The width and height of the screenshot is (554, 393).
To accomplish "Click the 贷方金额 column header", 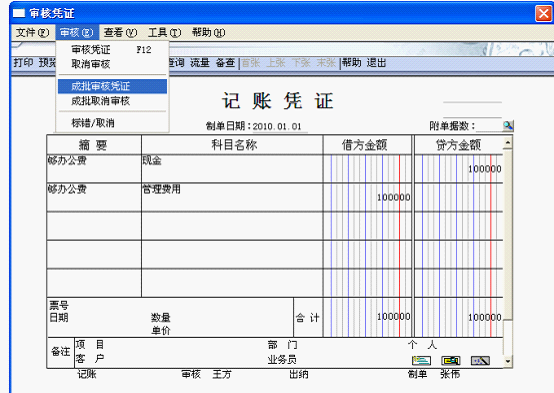I will click(x=458, y=145).
